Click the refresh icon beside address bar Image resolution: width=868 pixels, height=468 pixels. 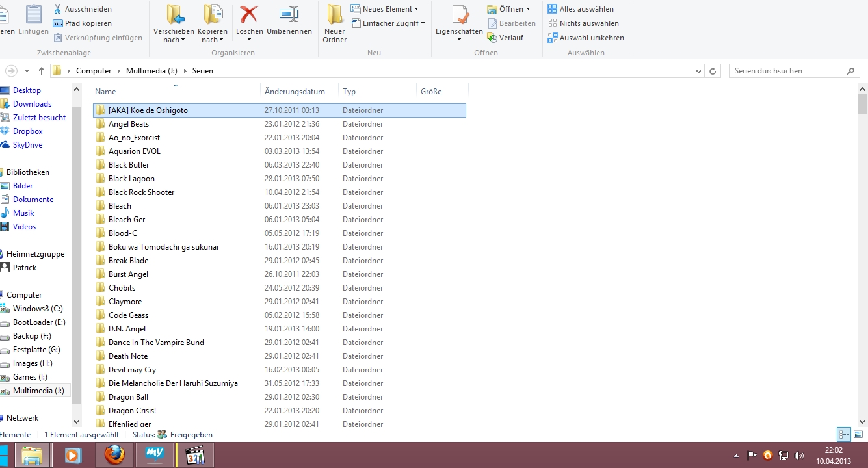tap(713, 71)
